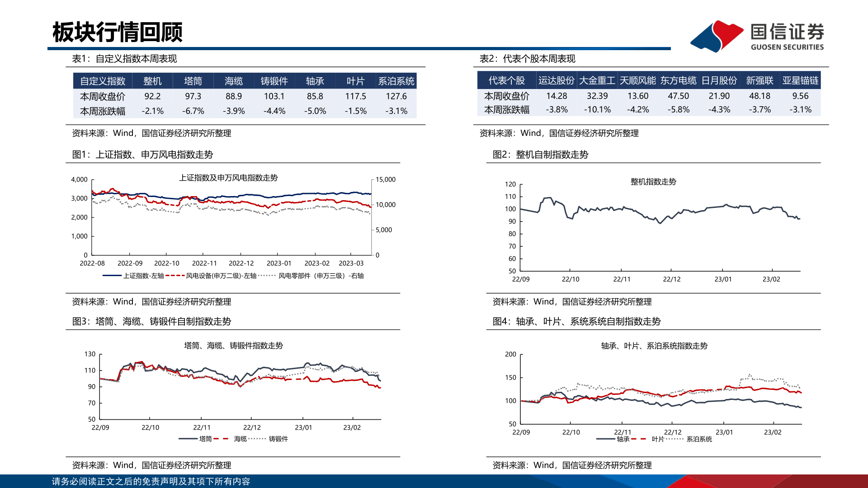Click the 本周收盘价 row label in table 2
868x488 pixels.
pyautogui.click(x=507, y=96)
